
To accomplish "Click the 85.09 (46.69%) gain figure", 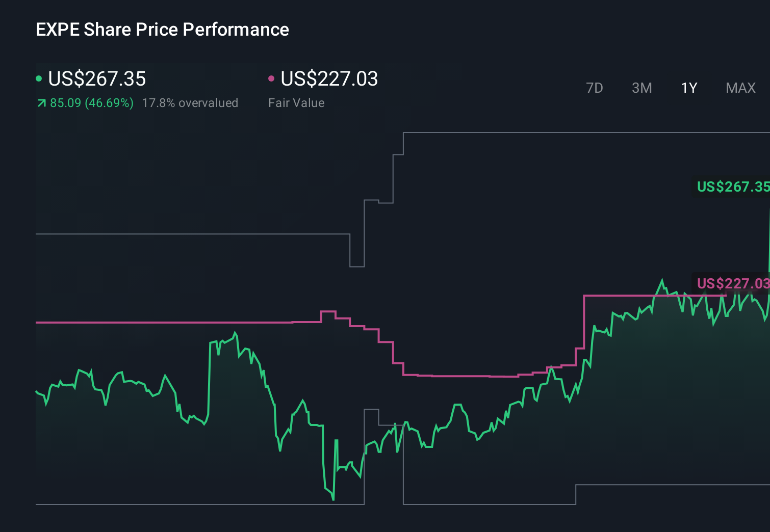I will [x=91, y=103].
